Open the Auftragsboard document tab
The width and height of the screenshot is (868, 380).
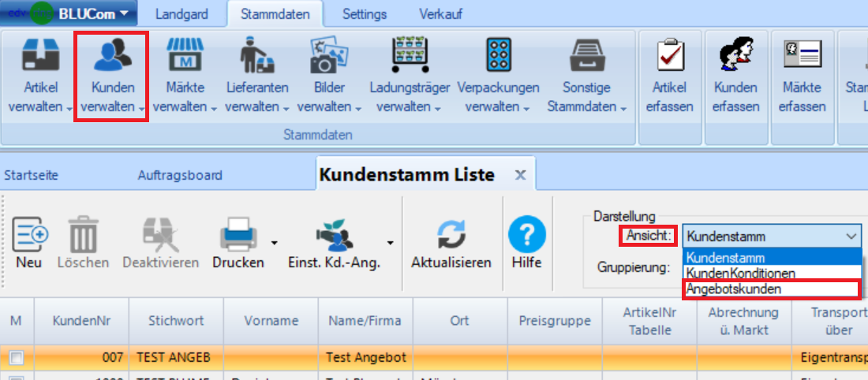point(179,175)
